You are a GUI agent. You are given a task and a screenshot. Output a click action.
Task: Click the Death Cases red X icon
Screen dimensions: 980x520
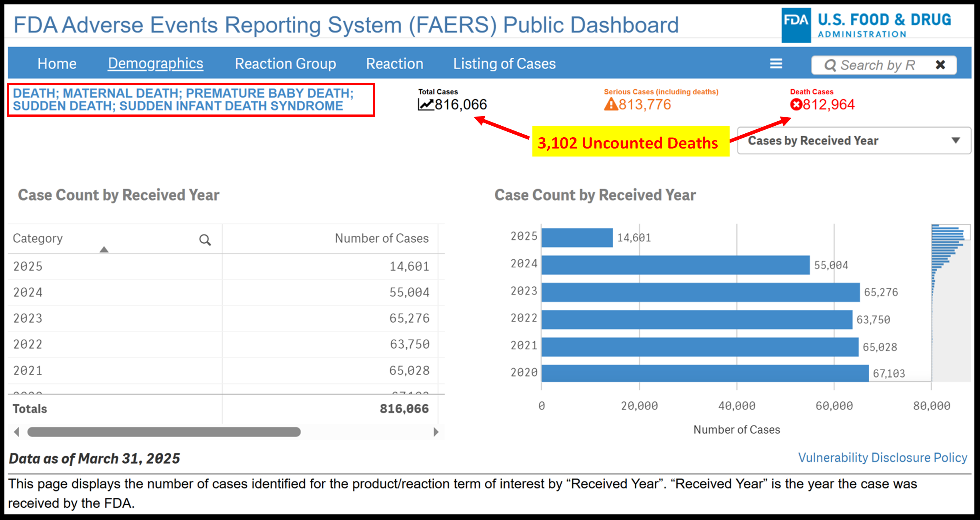click(796, 104)
